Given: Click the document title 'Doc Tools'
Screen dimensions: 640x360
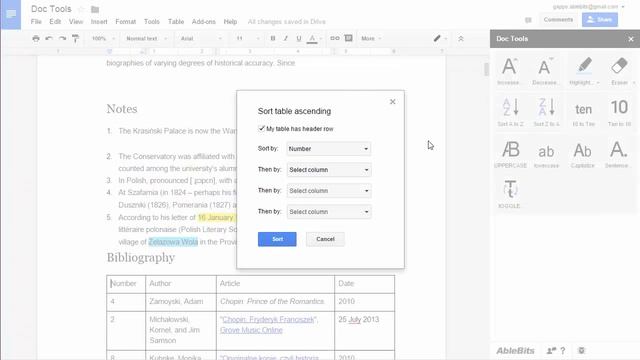Looking at the screenshot, I should 51,9.
